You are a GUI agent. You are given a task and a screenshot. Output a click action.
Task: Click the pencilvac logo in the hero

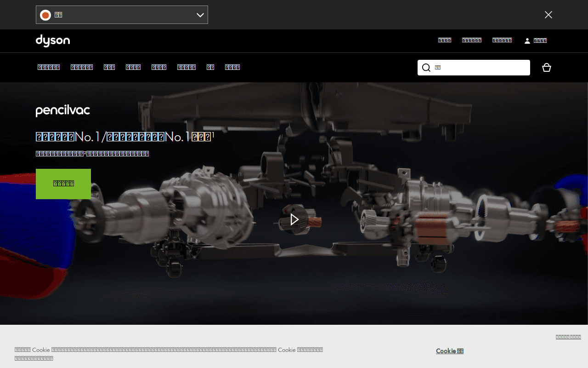[63, 111]
